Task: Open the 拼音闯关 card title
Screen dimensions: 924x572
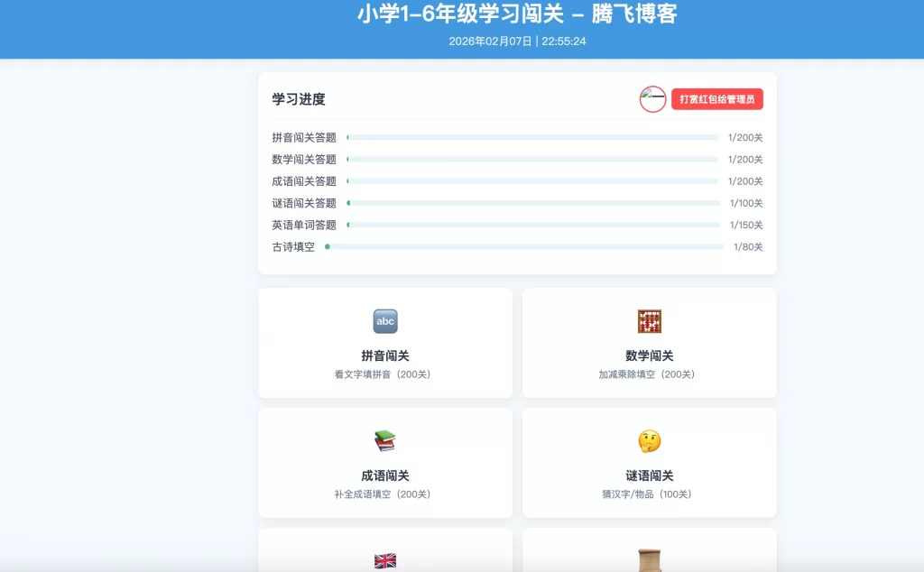Action: coord(385,355)
